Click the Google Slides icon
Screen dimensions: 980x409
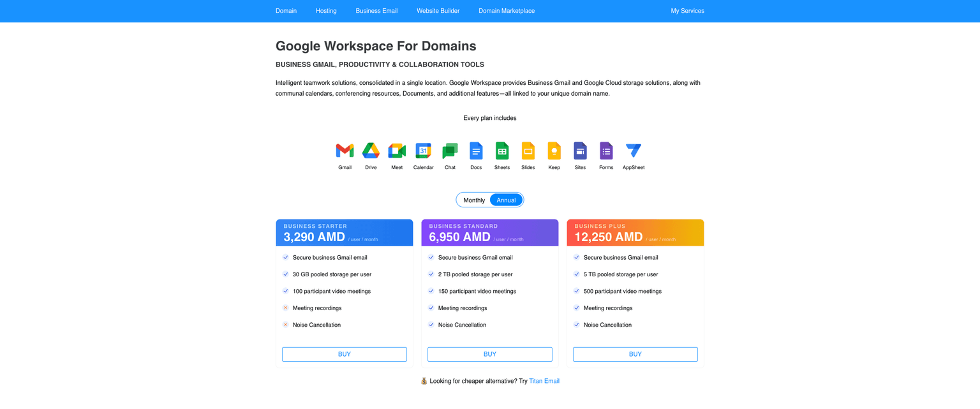pyautogui.click(x=528, y=151)
